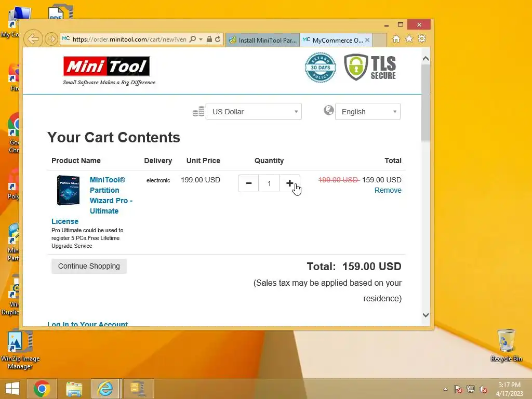Launch Chrome from the taskbar
The image size is (532, 399).
coord(42,389)
